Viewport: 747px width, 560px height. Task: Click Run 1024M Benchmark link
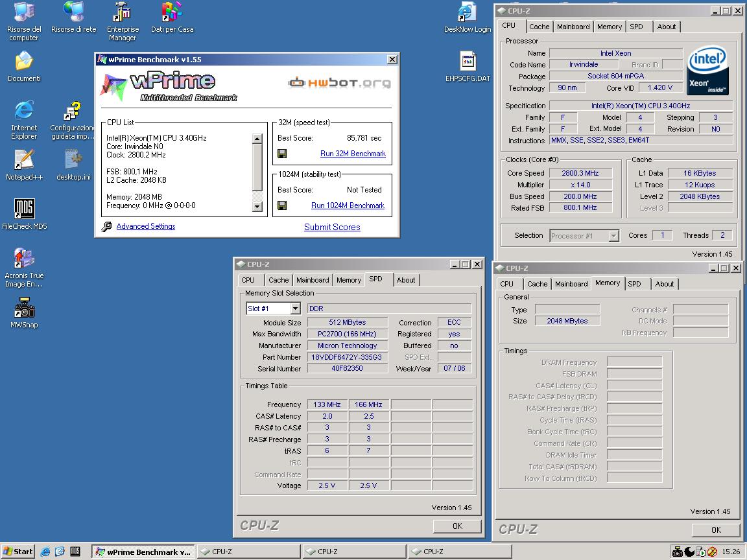348,205
